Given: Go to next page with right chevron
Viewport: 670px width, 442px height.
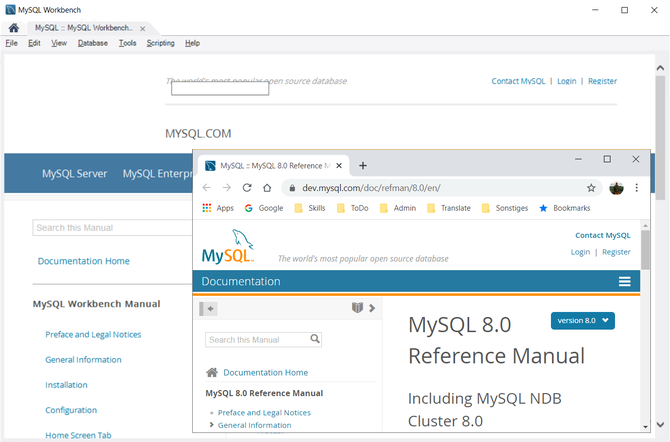Looking at the screenshot, I should [x=372, y=308].
